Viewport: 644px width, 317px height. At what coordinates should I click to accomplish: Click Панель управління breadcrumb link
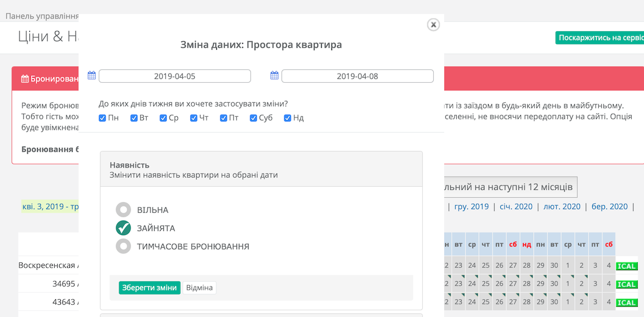coord(42,16)
